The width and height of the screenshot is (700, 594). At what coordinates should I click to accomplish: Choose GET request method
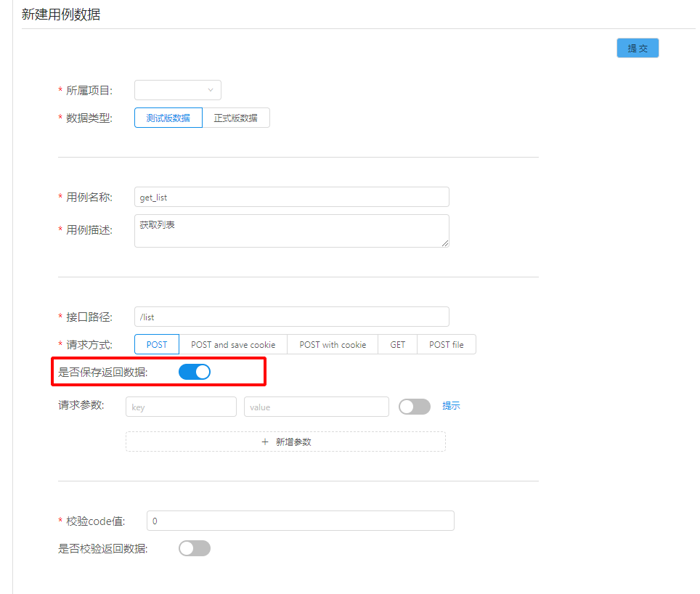tap(398, 344)
